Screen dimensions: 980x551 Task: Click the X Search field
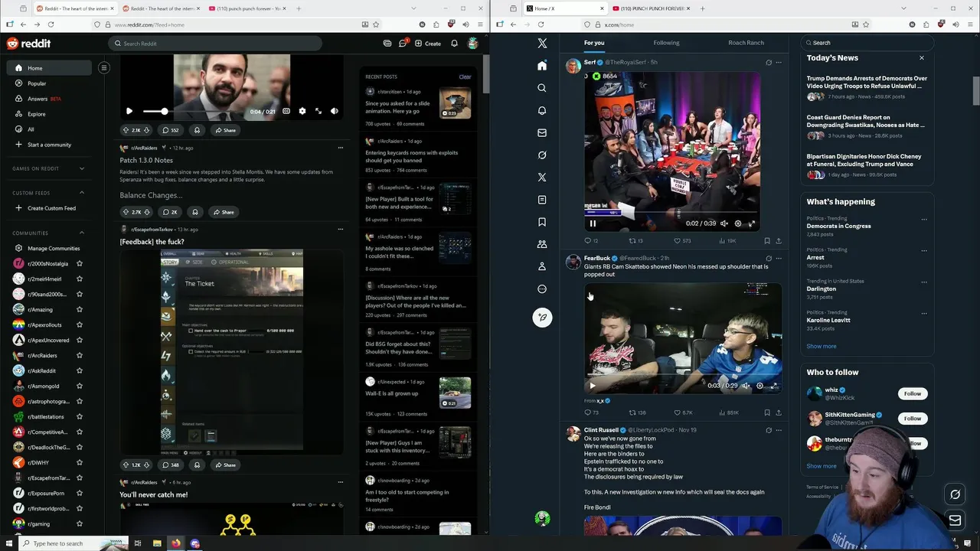click(867, 43)
